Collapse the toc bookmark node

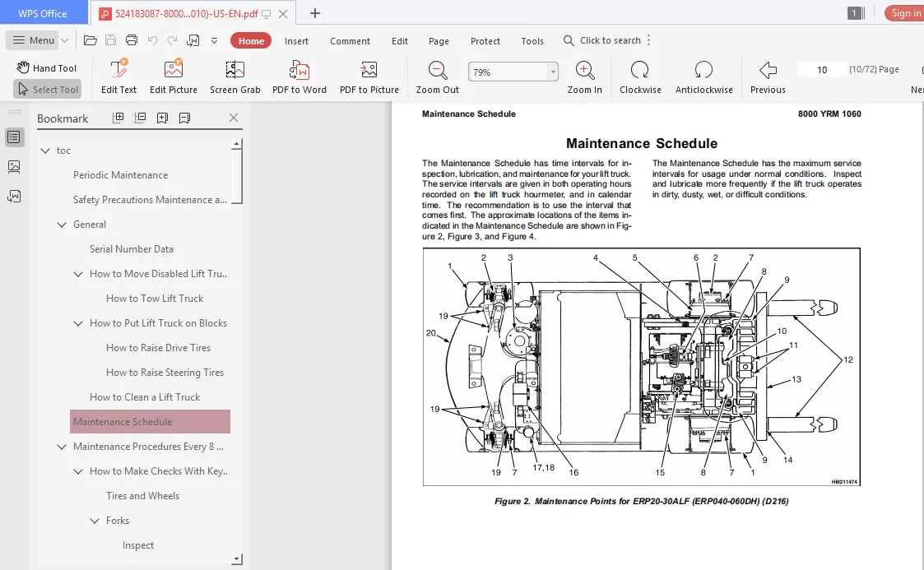click(44, 151)
